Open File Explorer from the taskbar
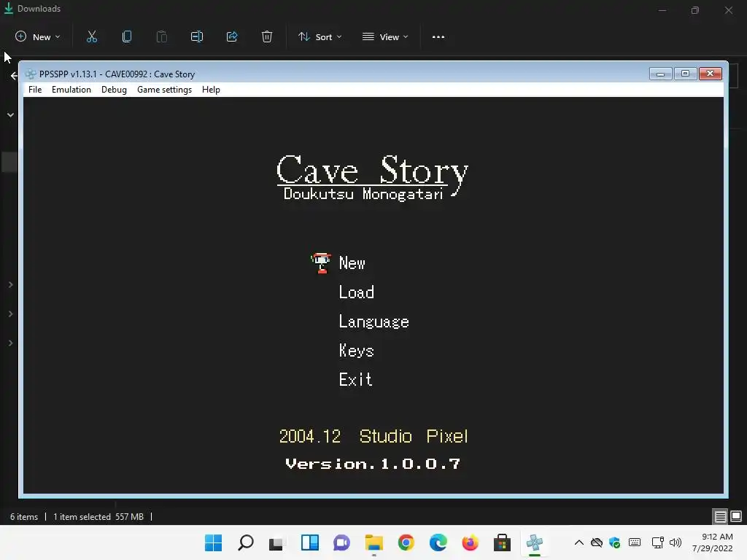747x560 pixels. 374,542
